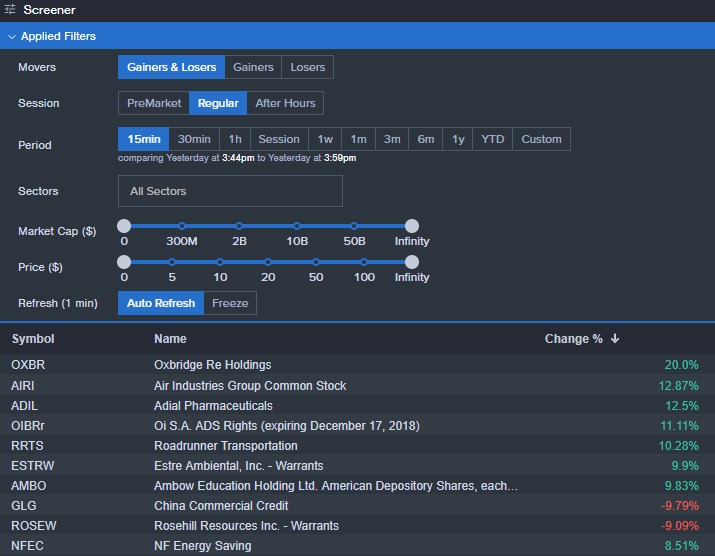Screen dimensions: 715x556
Task: Click Price minimum slider handle
Action: click(x=124, y=262)
